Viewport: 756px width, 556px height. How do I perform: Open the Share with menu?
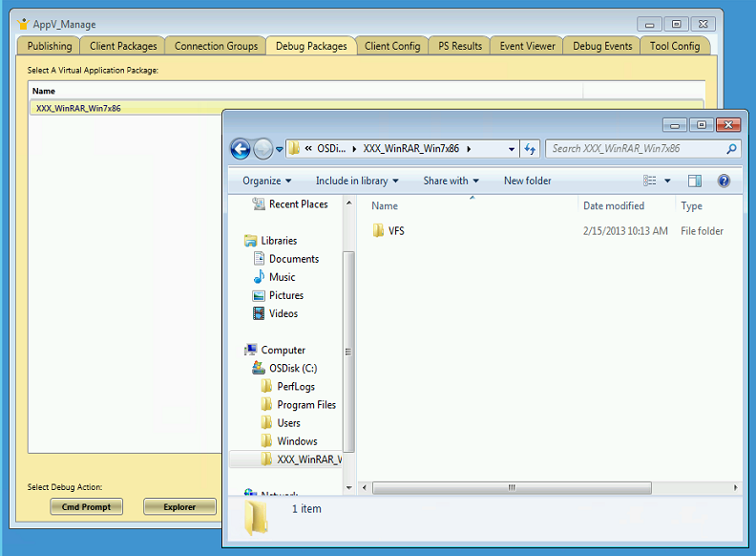[451, 181]
